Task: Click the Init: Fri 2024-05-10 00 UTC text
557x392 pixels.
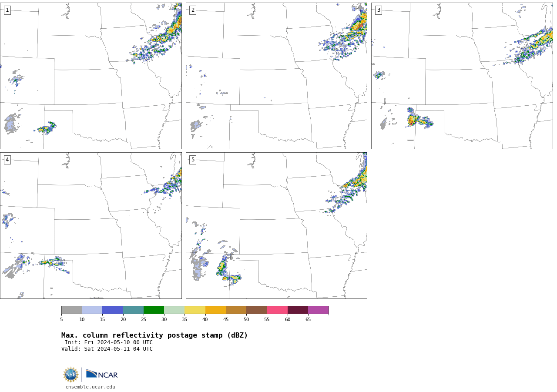Action: [109, 342]
